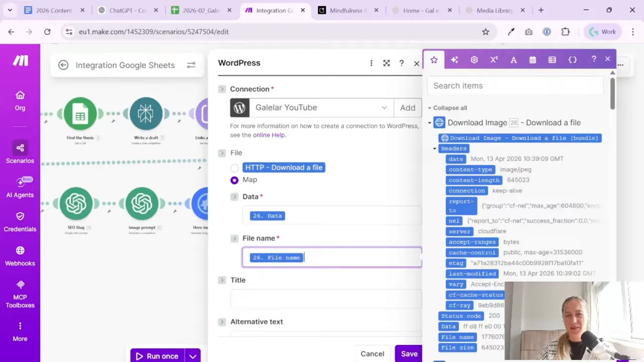This screenshot has width=644, height=362.
Task: Open AI Agents in the sidebar
Action: [x=20, y=188]
